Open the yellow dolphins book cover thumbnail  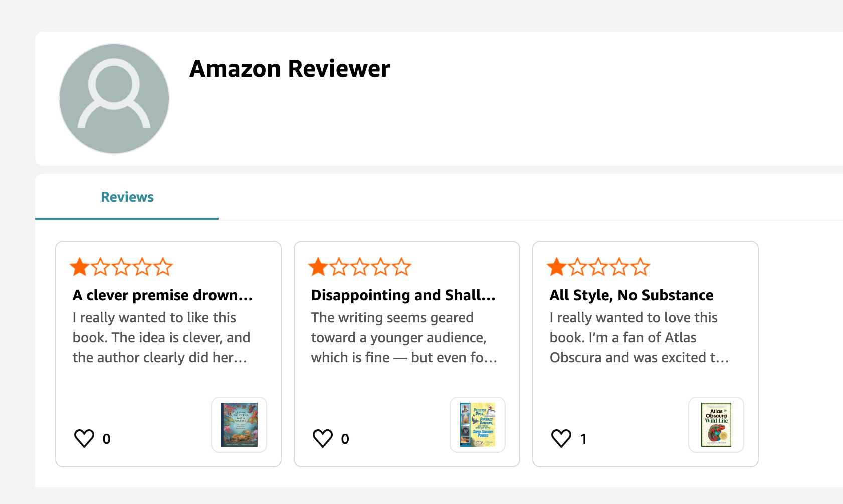(x=478, y=425)
